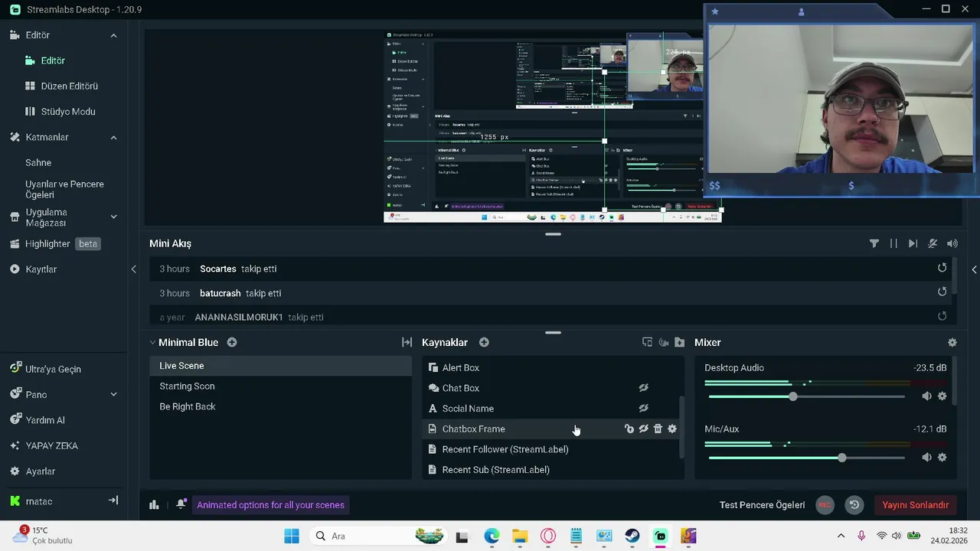Log out using icon beside matac
Viewport: 980px width, 551px height.
[x=113, y=500]
